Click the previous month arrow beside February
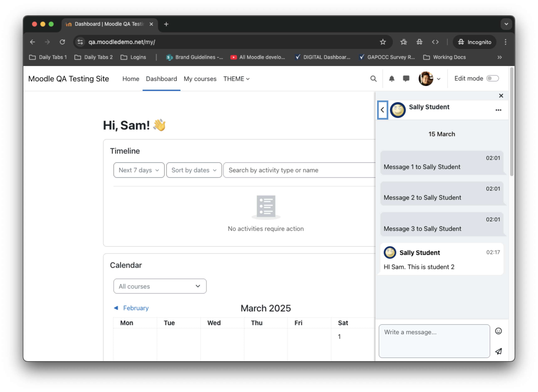Screen dimensions: 538x392 click(x=116, y=308)
